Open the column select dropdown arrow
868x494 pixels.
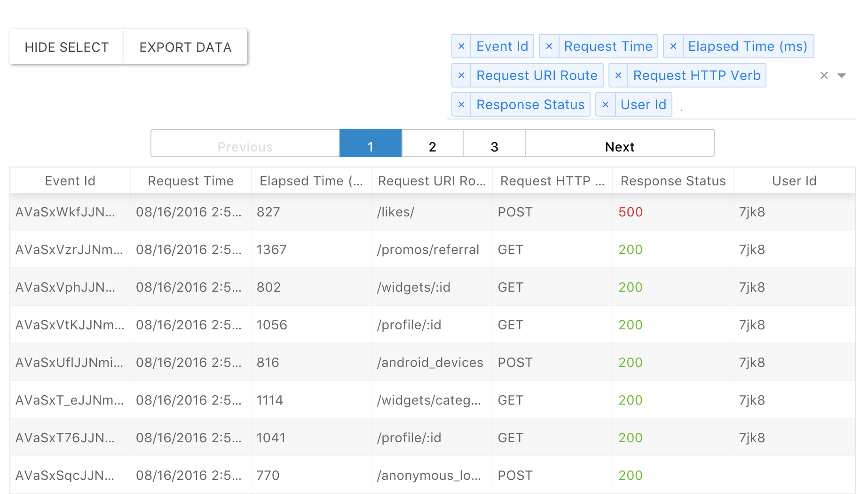(842, 75)
